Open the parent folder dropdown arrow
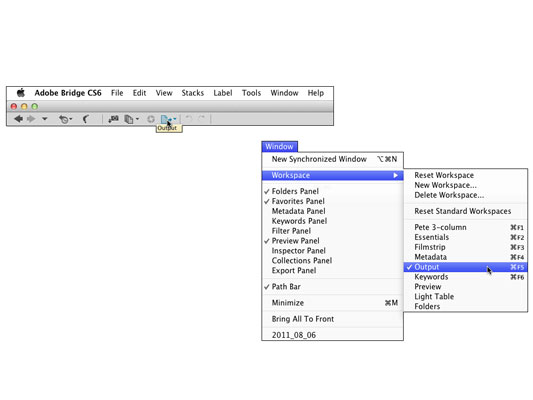 [45, 119]
